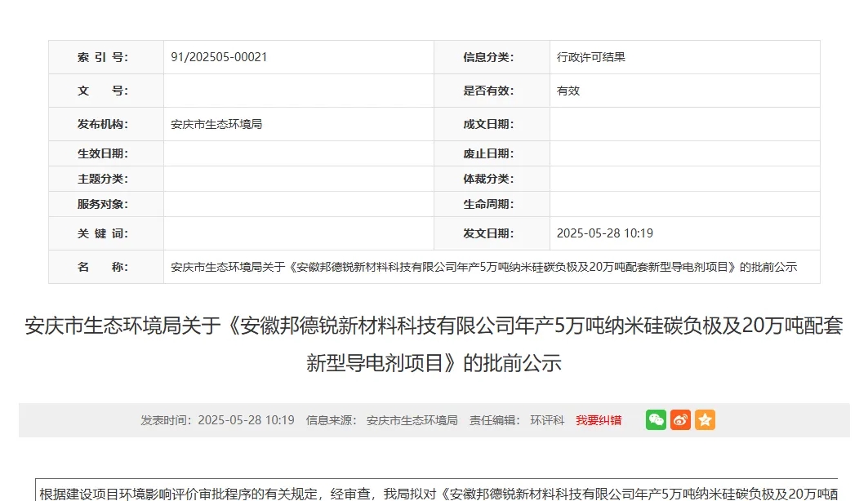This screenshot has width=868, height=501.
Task: Share the page via WeChat icon
Action: pyautogui.click(x=656, y=419)
